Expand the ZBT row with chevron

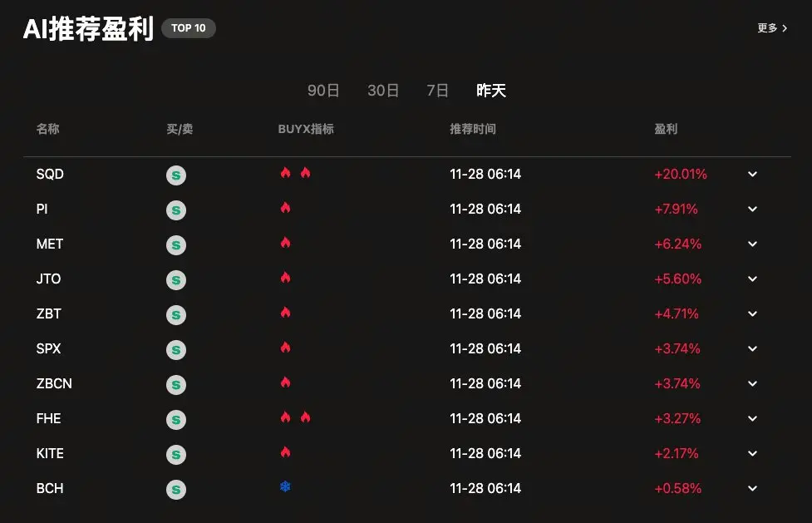tap(752, 314)
